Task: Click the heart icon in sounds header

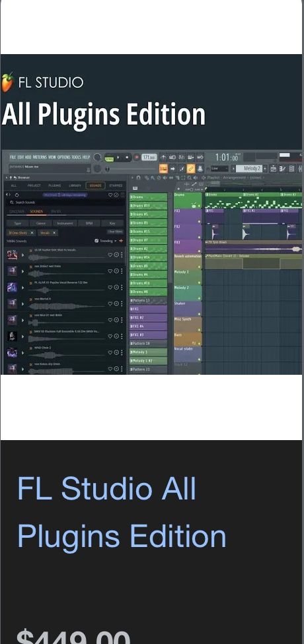Action: tap(110, 195)
